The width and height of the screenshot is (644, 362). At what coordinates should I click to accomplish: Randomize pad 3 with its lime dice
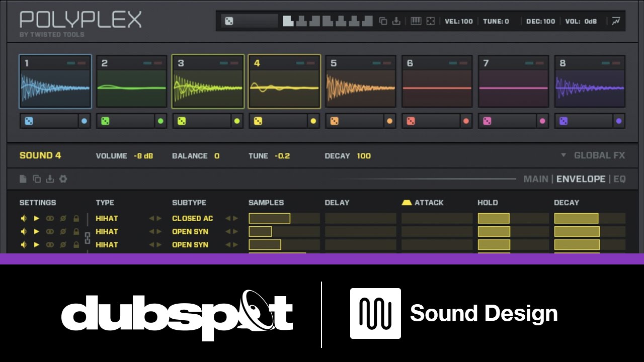(182, 121)
